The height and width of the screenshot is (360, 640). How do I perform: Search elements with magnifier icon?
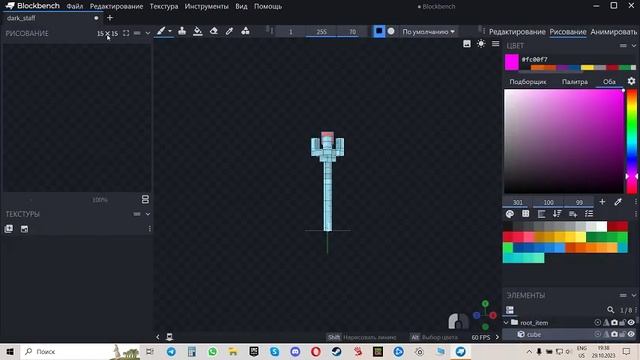click(x=610, y=310)
